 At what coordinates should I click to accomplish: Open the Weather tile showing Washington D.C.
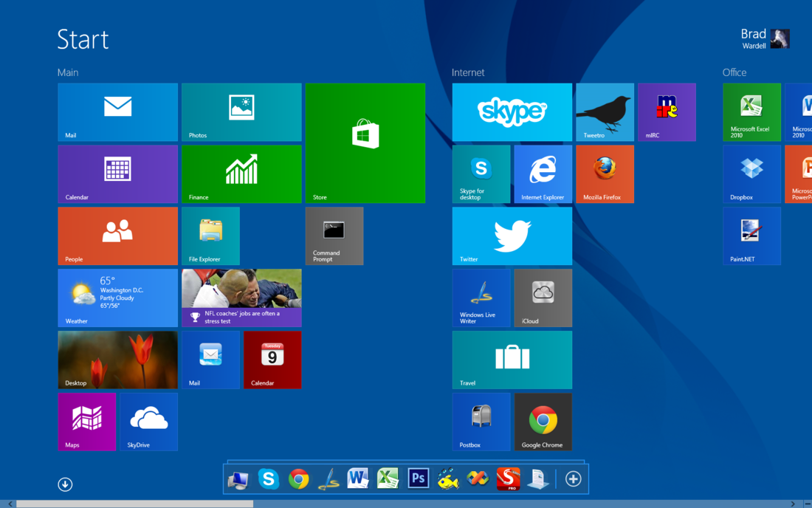[117, 298]
